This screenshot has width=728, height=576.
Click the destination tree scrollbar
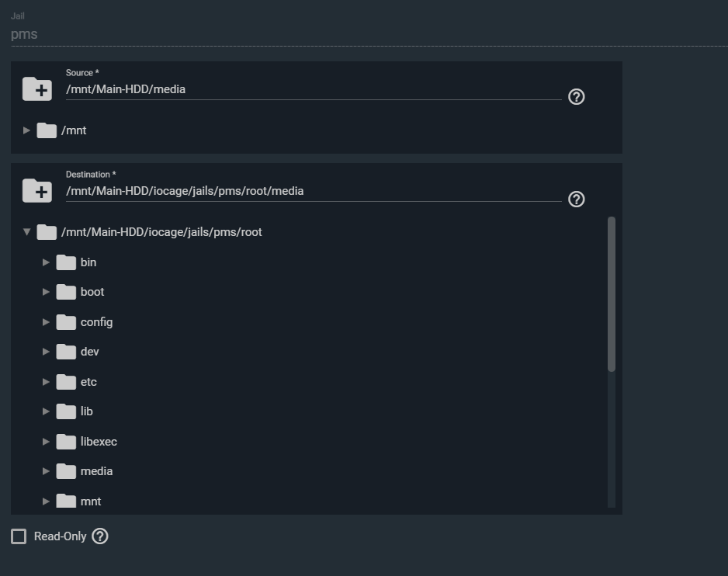click(612, 295)
